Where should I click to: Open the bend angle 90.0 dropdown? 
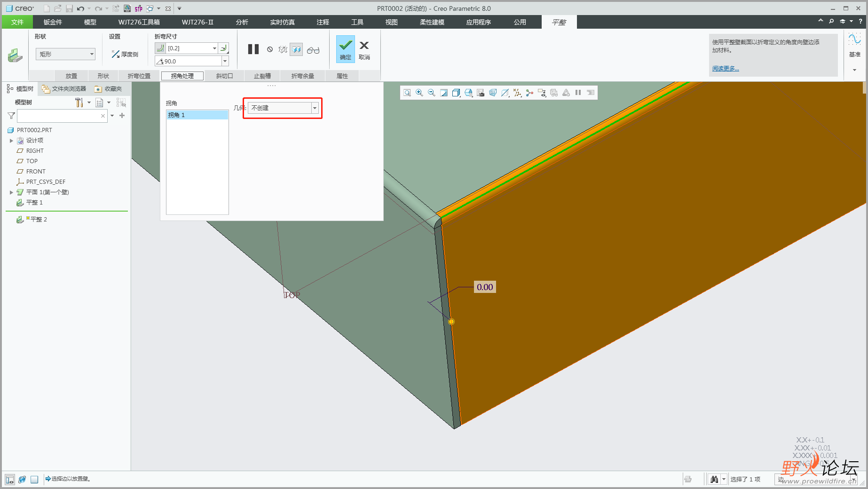(x=225, y=61)
